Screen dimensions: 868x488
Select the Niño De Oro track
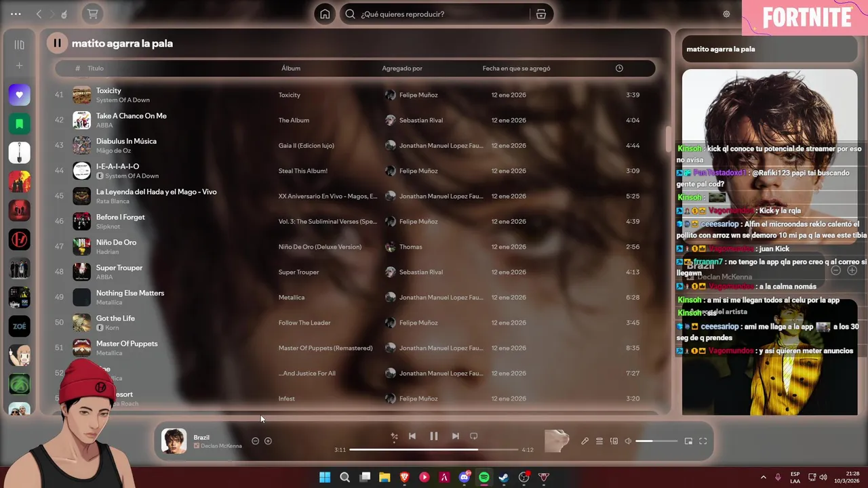click(116, 242)
